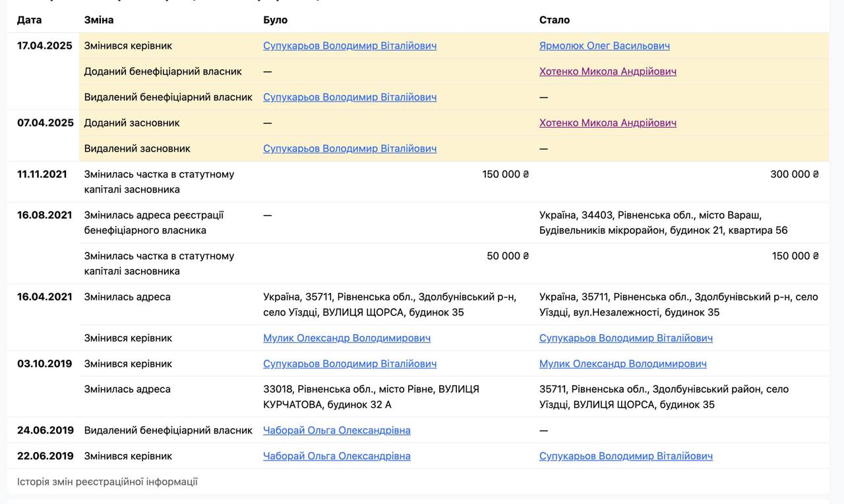Select date 11.11.2021

click(42, 174)
